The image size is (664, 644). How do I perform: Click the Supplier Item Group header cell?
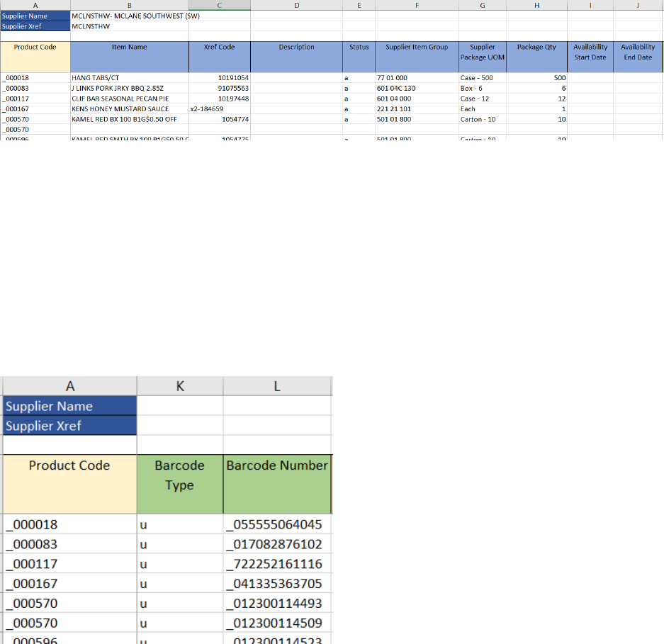(417, 57)
